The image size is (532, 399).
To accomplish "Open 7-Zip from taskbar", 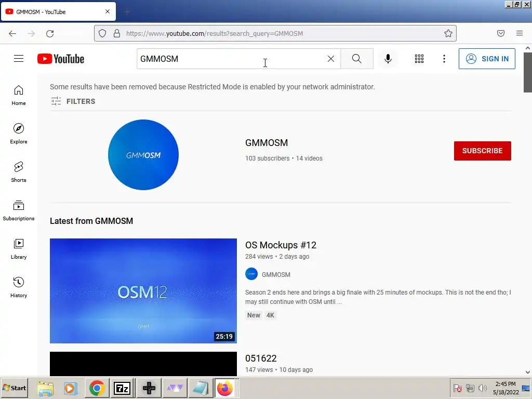I will coord(122,388).
